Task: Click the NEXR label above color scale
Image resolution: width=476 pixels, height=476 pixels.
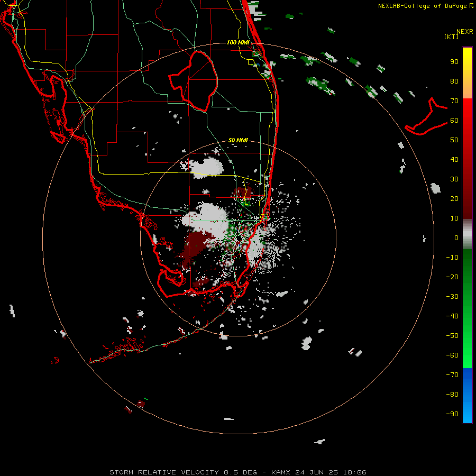Action: click(465, 32)
